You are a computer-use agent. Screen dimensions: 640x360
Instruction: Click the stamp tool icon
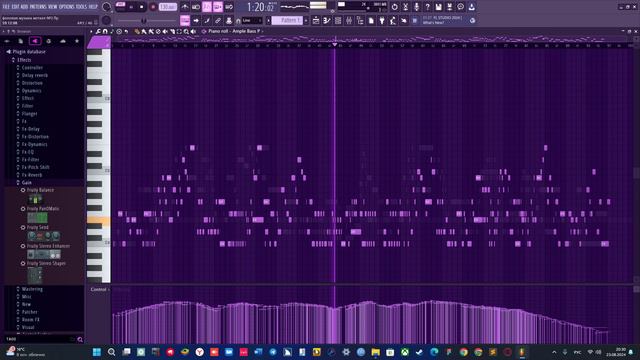click(229, 20)
